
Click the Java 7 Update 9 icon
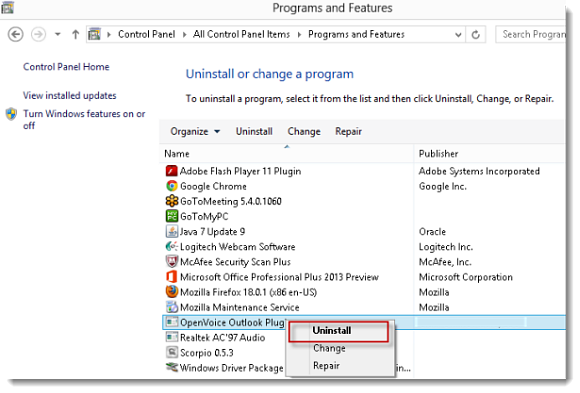tap(172, 231)
